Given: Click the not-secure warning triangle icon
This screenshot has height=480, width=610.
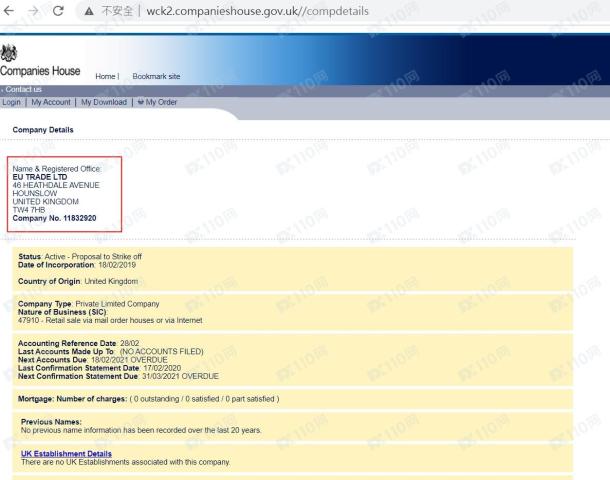Looking at the screenshot, I should coord(89,11).
